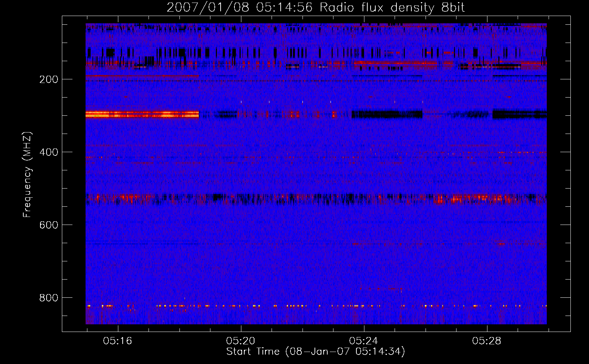Click the 05:28 time tick label

point(487,341)
